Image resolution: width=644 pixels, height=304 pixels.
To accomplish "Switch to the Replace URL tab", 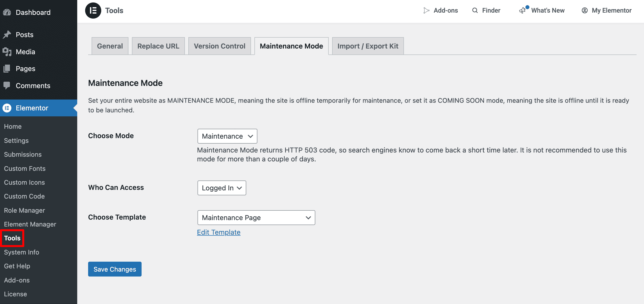I will [158, 46].
